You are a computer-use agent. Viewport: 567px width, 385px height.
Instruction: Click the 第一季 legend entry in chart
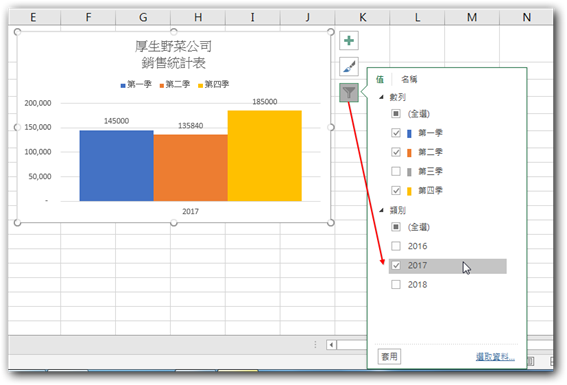click(136, 85)
